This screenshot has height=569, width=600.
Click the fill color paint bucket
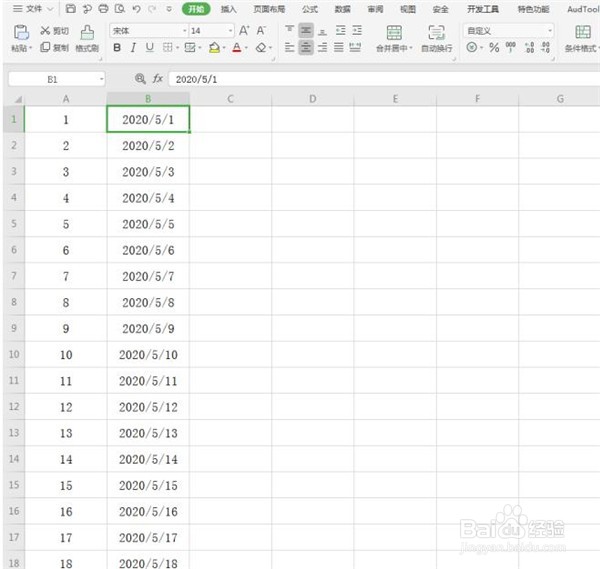click(x=214, y=47)
